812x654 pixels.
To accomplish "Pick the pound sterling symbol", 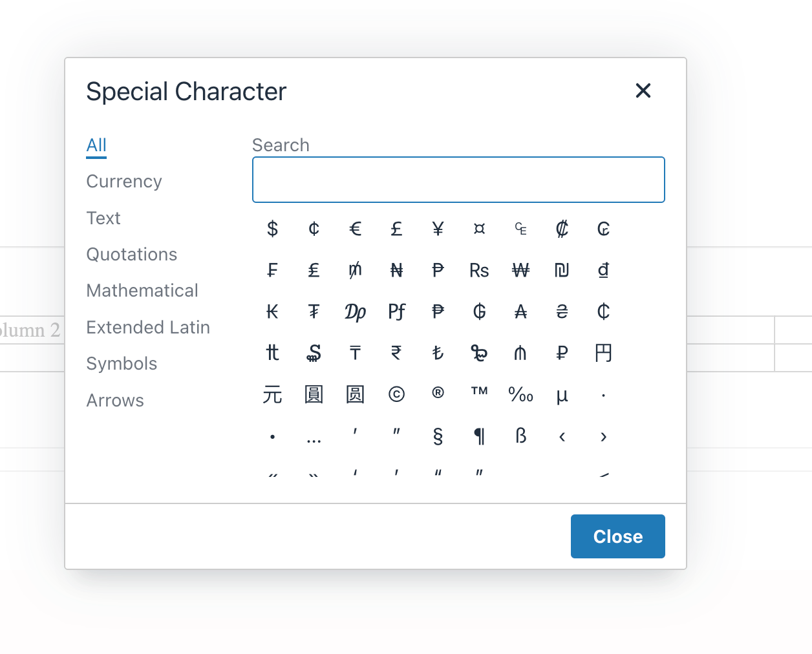I will coord(396,229).
